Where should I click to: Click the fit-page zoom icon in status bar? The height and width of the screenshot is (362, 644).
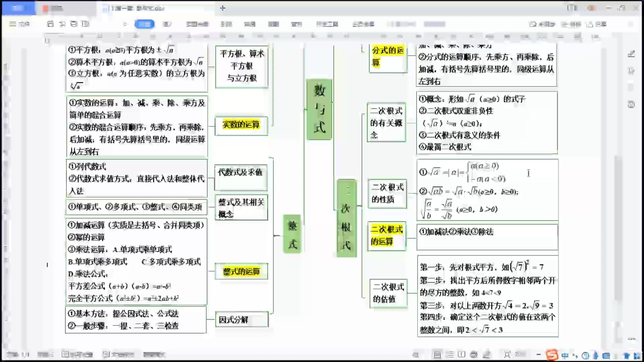coord(507,354)
